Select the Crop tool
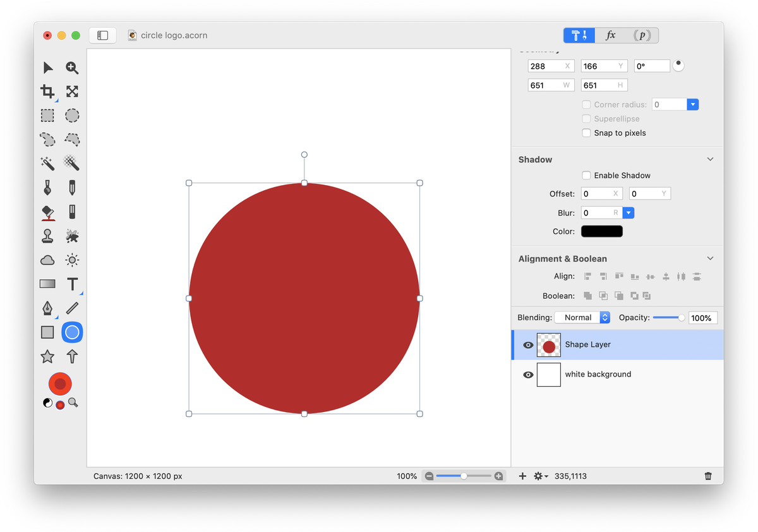The width and height of the screenshot is (758, 532). tap(47, 92)
